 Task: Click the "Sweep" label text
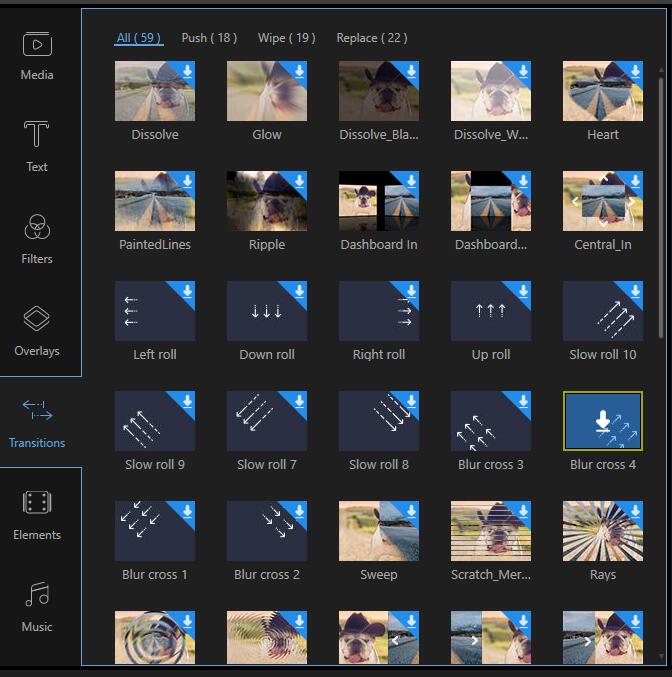click(379, 575)
